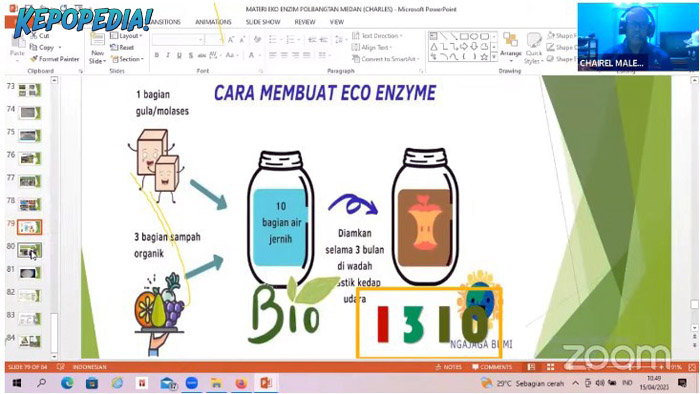This screenshot has height=394, width=700.
Task: Click the Columns icon
Action: point(323,55)
